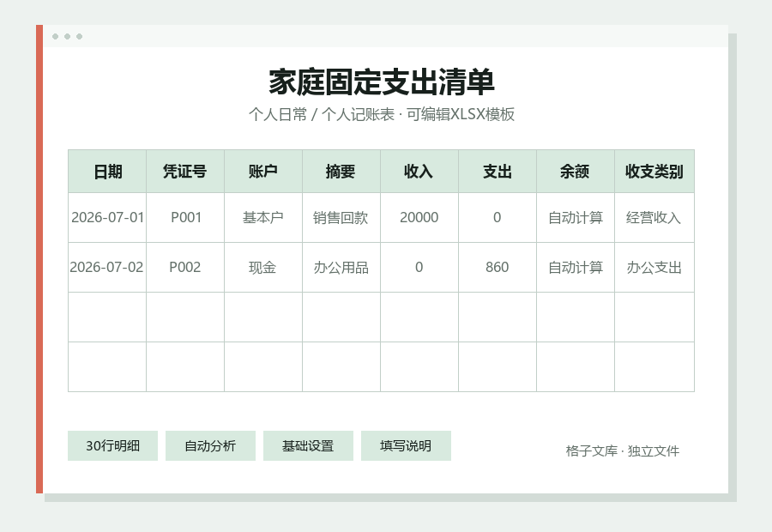Select the 收入 column header

coord(419,172)
